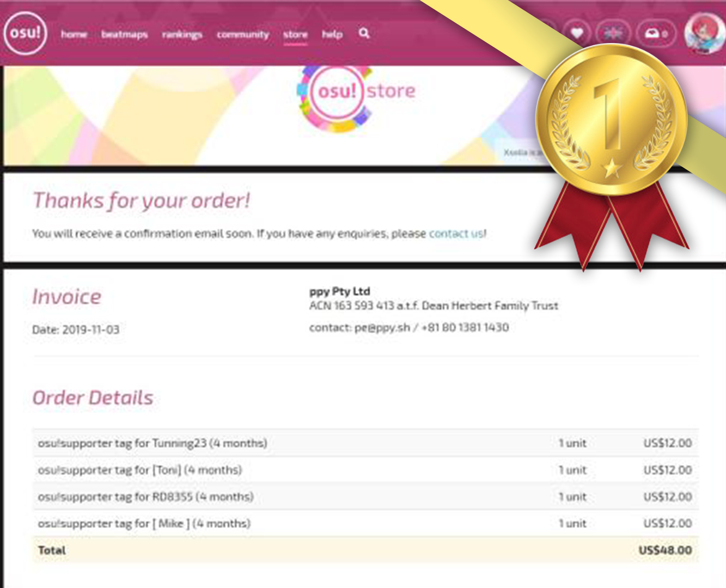726x588 pixels.
Task: Click the 'ppy Pty Ltd' company name
Action: (x=340, y=291)
